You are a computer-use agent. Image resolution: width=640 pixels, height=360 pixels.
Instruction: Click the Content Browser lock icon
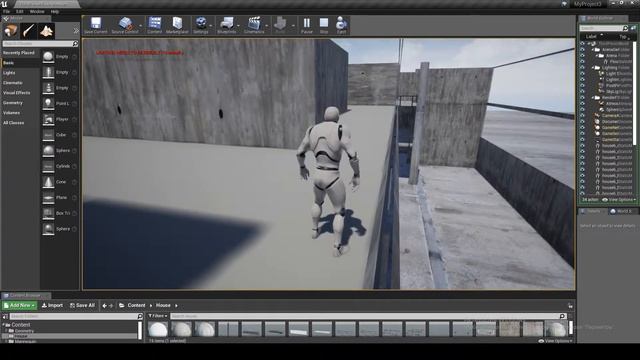pos(570,306)
